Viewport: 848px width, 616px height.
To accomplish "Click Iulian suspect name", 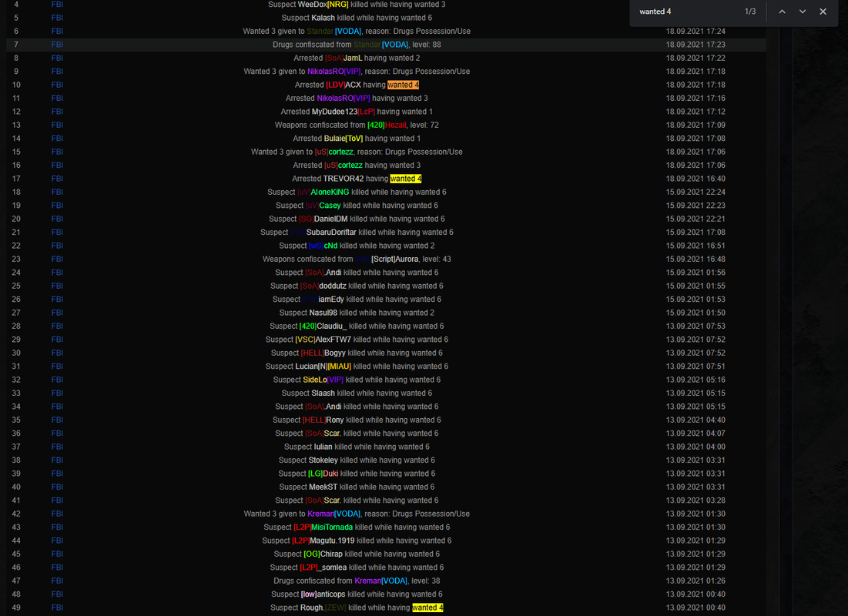I will pyautogui.click(x=323, y=447).
